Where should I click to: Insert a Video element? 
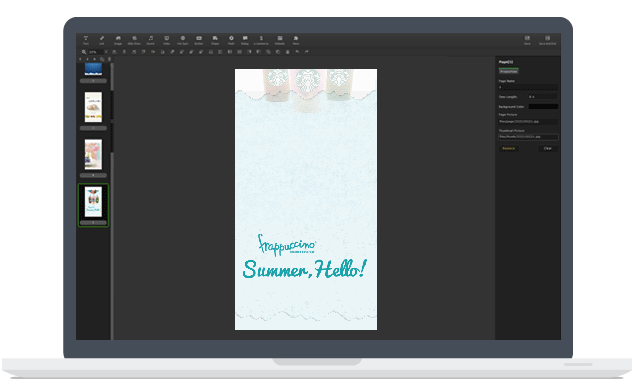[x=166, y=40]
